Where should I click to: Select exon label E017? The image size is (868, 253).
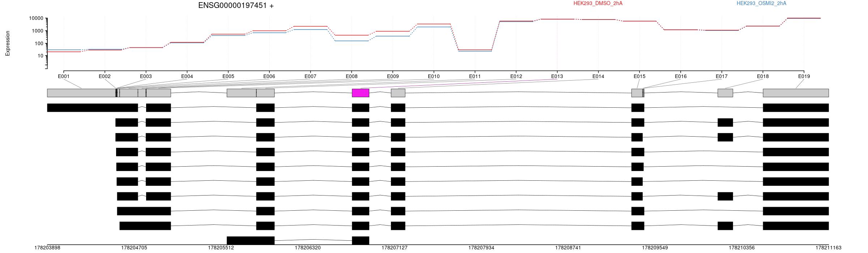point(722,76)
